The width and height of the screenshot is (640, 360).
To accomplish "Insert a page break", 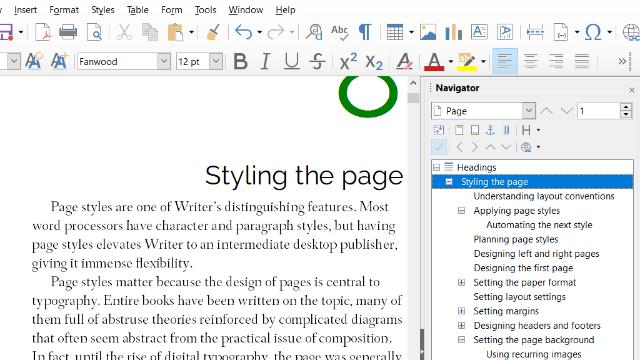I will click(535, 32).
